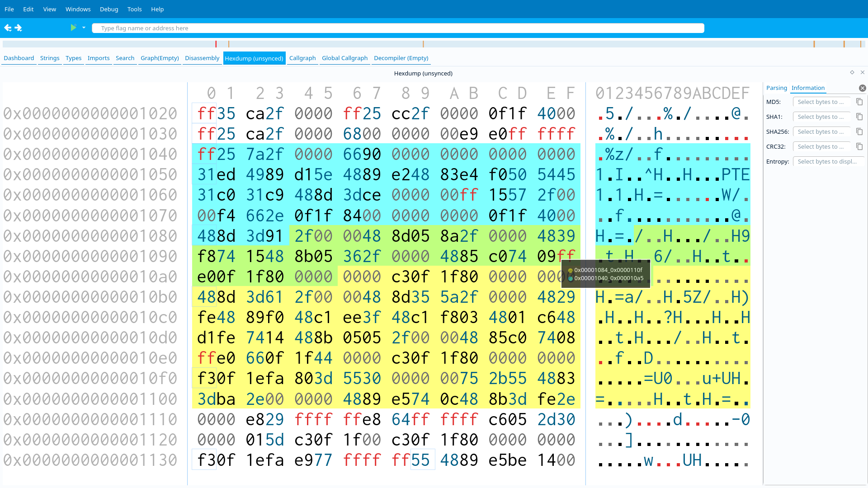The height and width of the screenshot is (488, 868).
Task: Select address 0x0000000000001080 in the offset column
Action: 90,236
